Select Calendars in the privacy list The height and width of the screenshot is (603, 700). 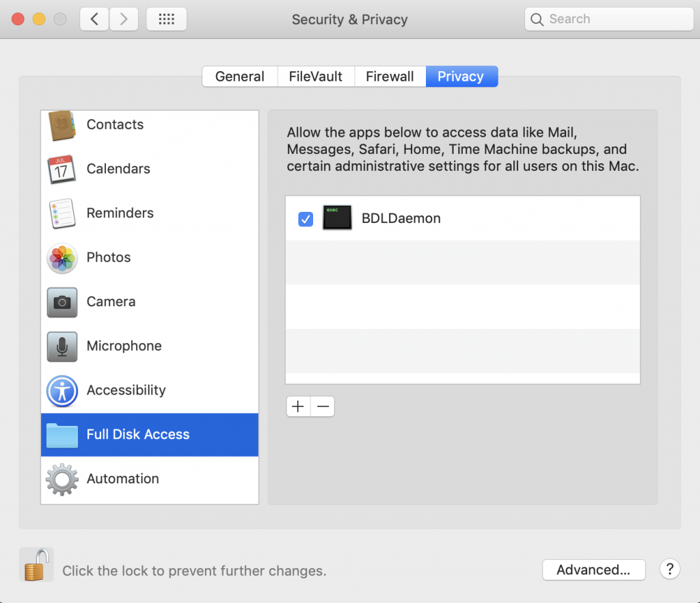(x=150, y=169)
